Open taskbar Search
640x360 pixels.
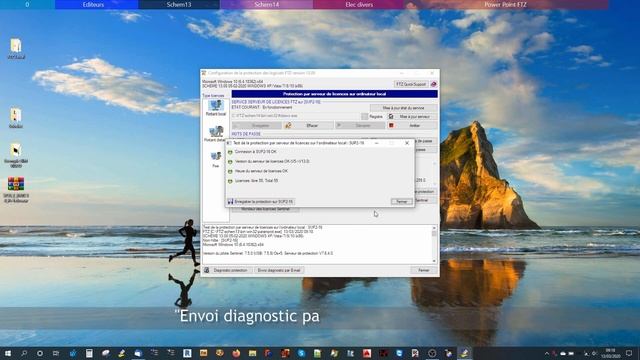[x=24, y=353]
